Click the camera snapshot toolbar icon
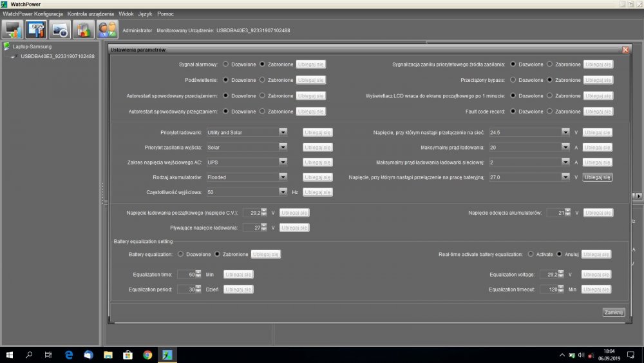Image resolution: width=644 pixels, height=363 pixels. 60,30
